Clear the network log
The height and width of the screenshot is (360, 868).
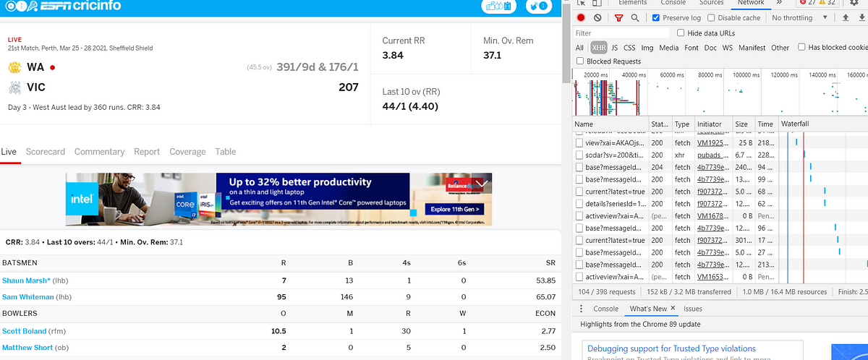click(597, 18)
